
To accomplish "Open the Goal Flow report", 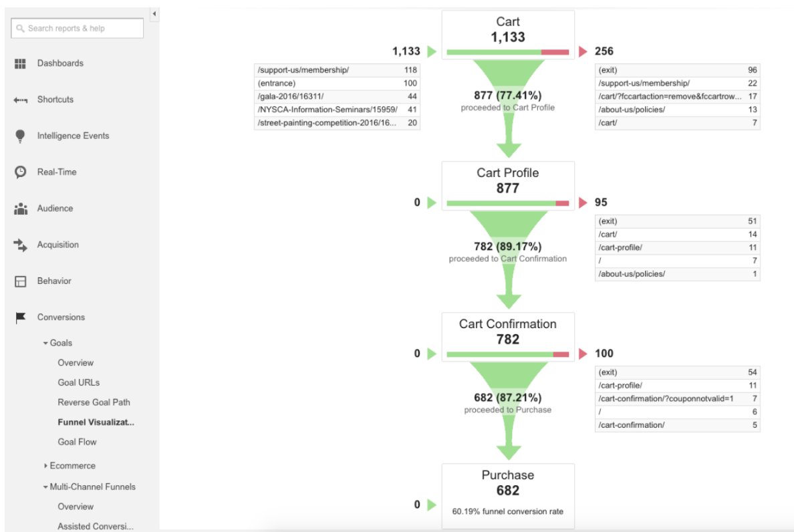I will click(x=77, y=442).
